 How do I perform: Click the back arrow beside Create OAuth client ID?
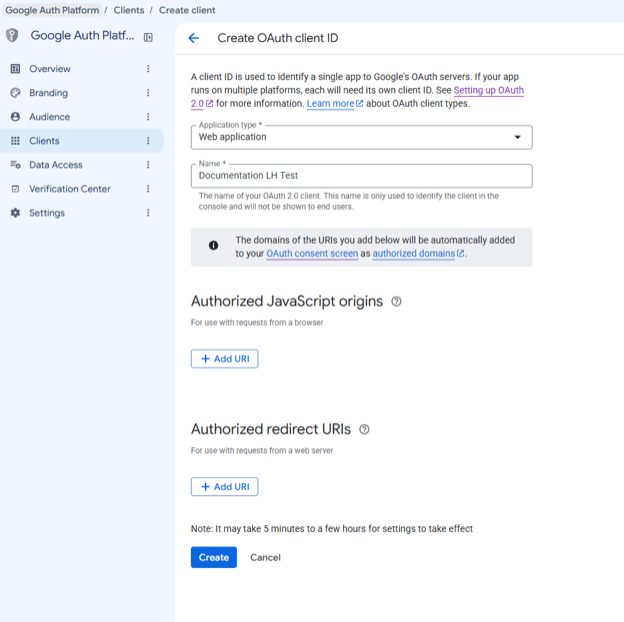(194, 38)
